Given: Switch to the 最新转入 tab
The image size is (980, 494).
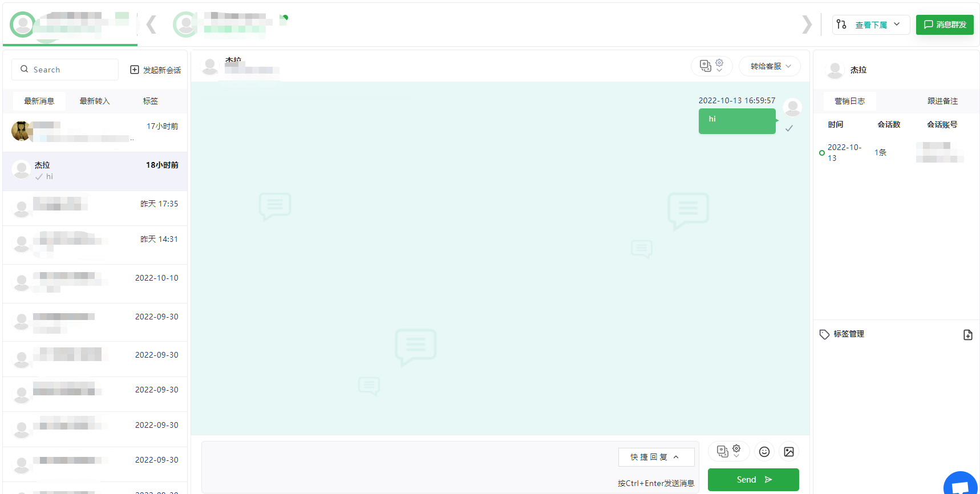Looking at the screenshot, I should (95, 101).
